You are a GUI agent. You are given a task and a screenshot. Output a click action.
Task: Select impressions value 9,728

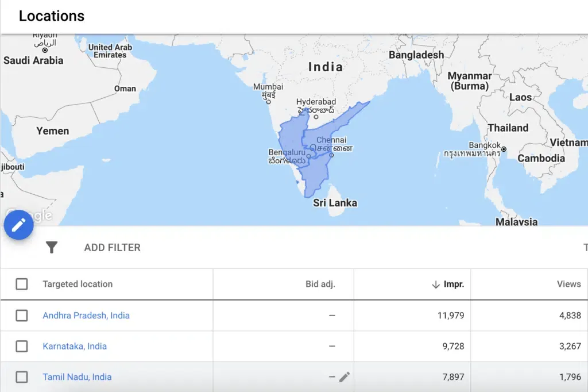point(454,346)
